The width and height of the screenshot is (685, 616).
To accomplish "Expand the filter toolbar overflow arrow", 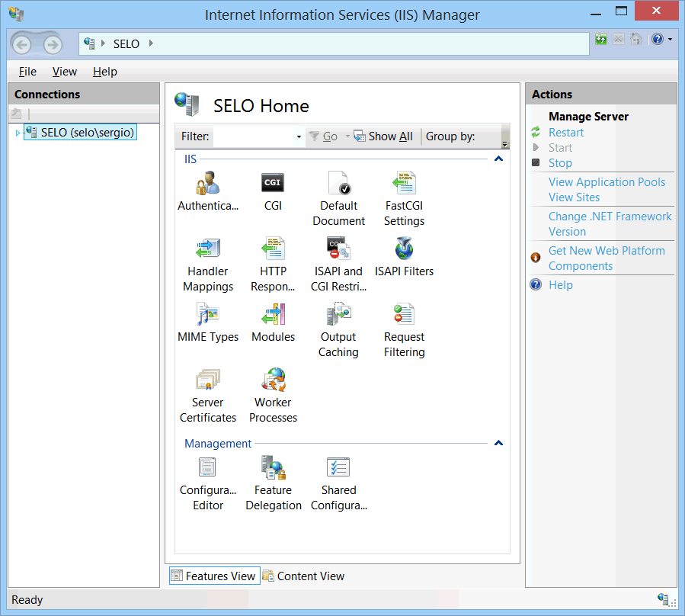I will (x=504, y=144).
